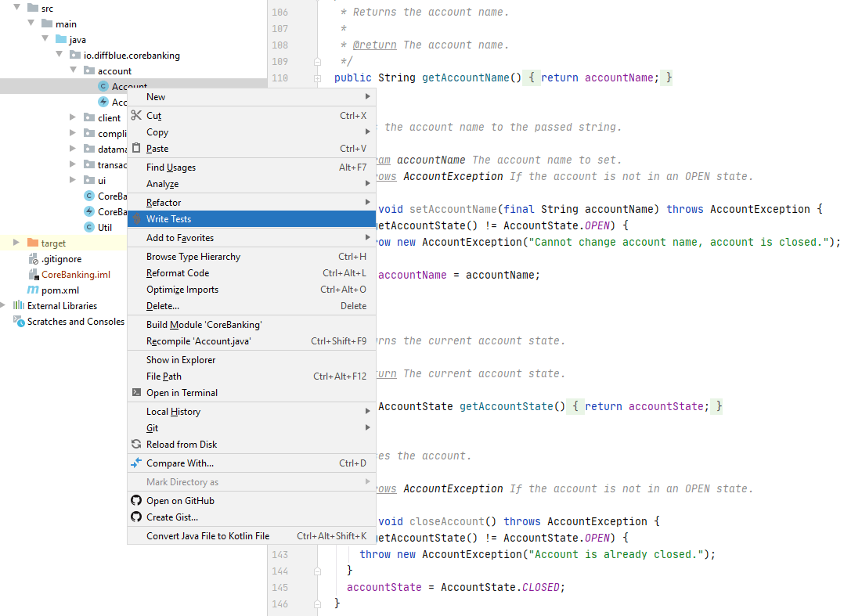Click the Paste clipboard icon

click(x=136, y=149)
